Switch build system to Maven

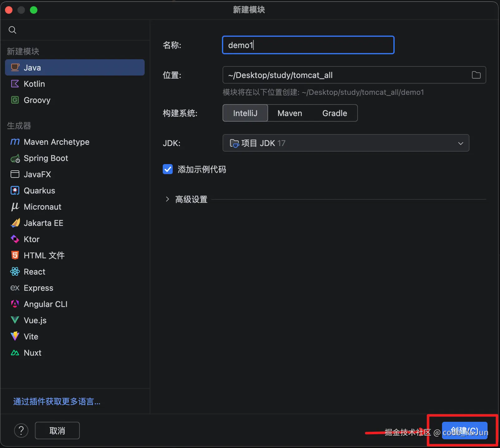click(290, 113)
